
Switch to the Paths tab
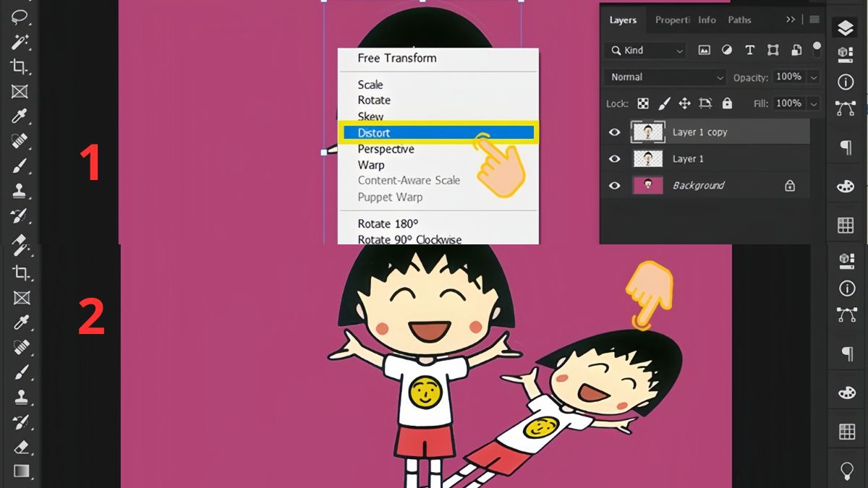tap(739, 20)
